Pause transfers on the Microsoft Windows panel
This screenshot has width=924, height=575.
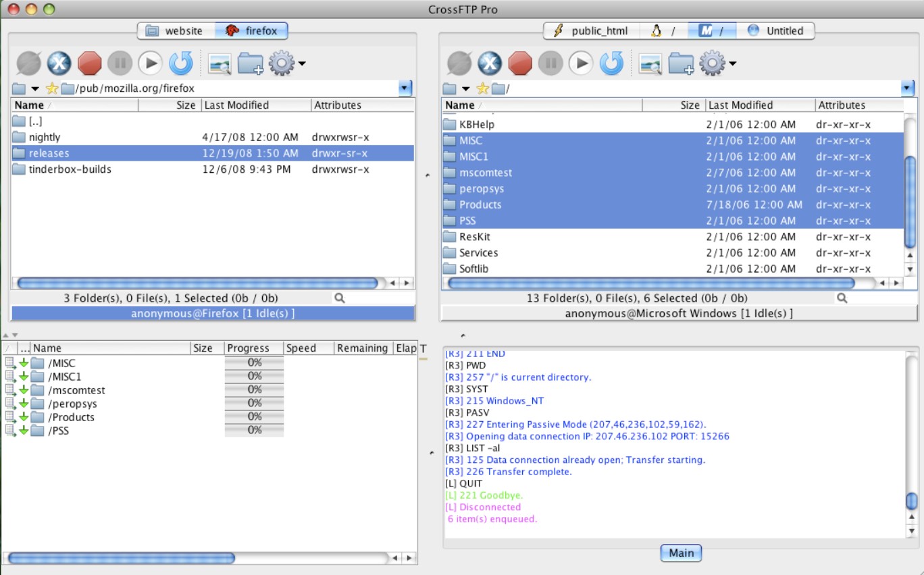(x=550, y=63)
